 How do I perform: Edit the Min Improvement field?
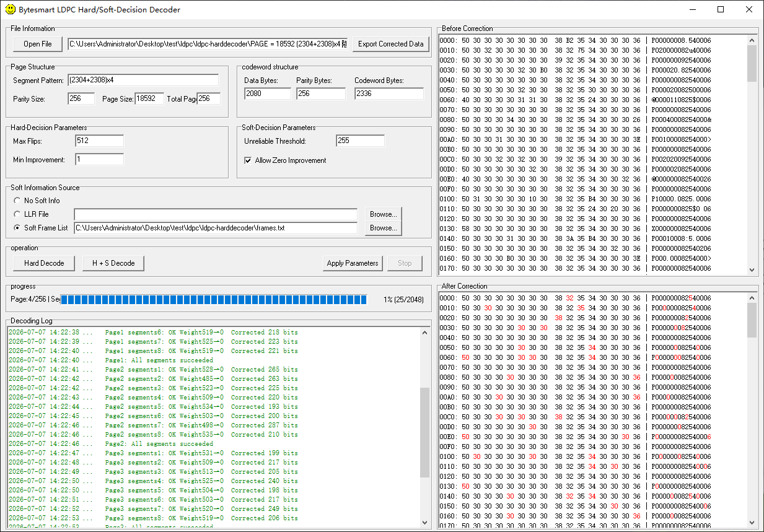(x=100, y=160)
